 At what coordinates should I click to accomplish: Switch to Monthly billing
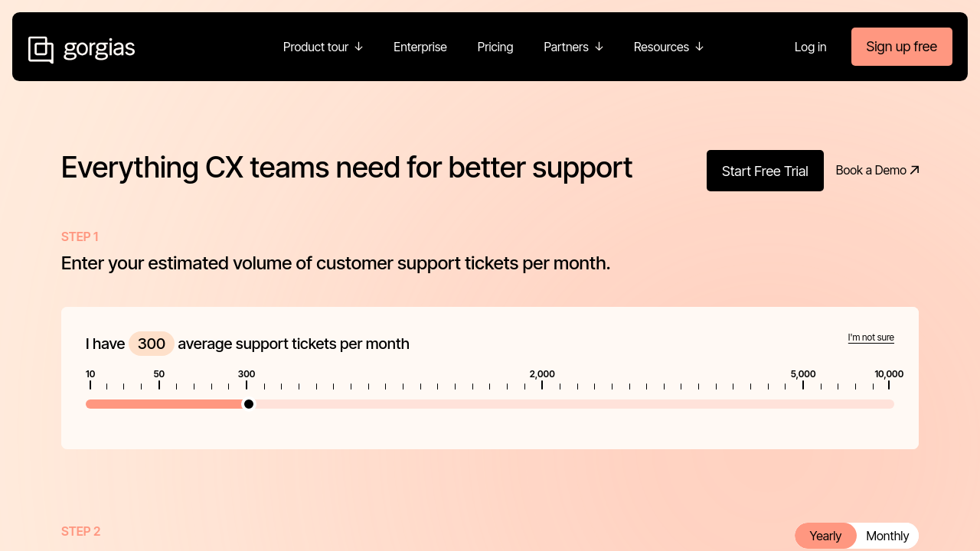[x=887, y=536]
